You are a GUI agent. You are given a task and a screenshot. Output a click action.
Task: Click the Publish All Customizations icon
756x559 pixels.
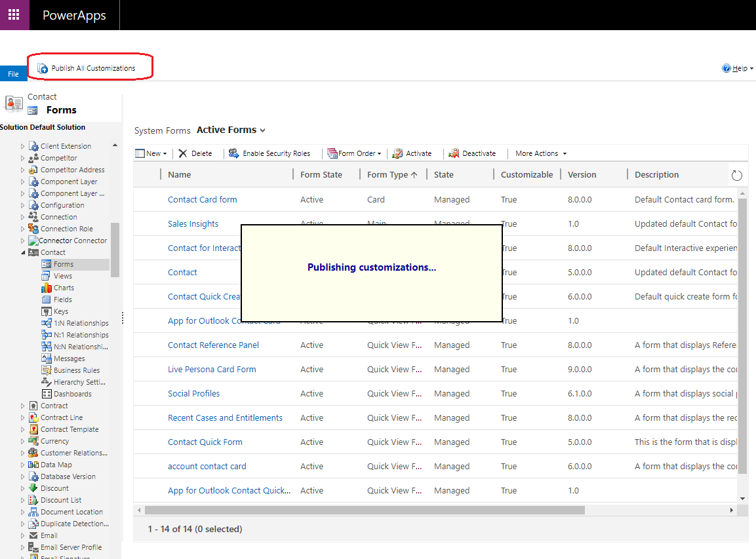43,68
